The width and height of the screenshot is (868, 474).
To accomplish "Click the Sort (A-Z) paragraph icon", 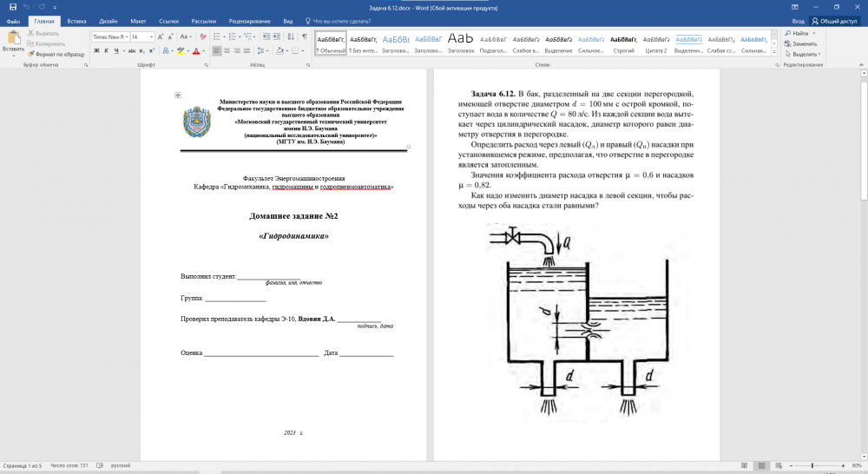I will pos(291,37).
